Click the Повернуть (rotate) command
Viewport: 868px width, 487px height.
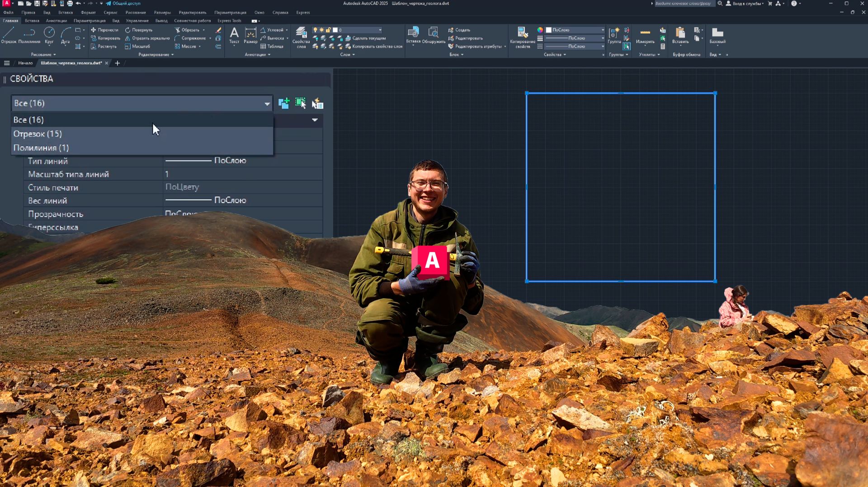click(139, 30)
